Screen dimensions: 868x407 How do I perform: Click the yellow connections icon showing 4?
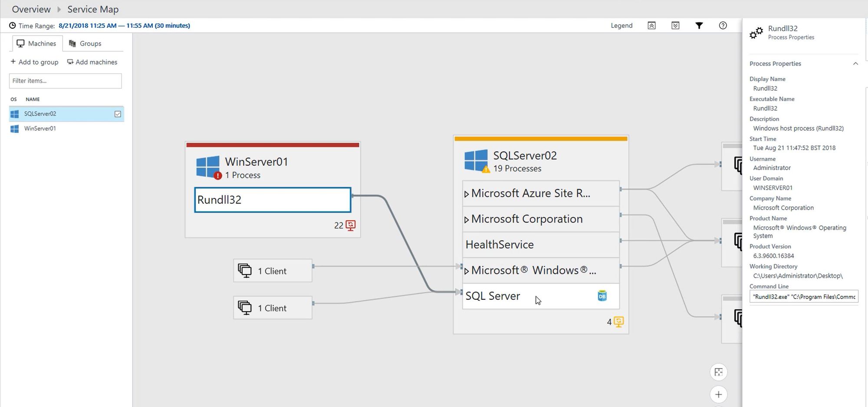[x=619, y=322]
